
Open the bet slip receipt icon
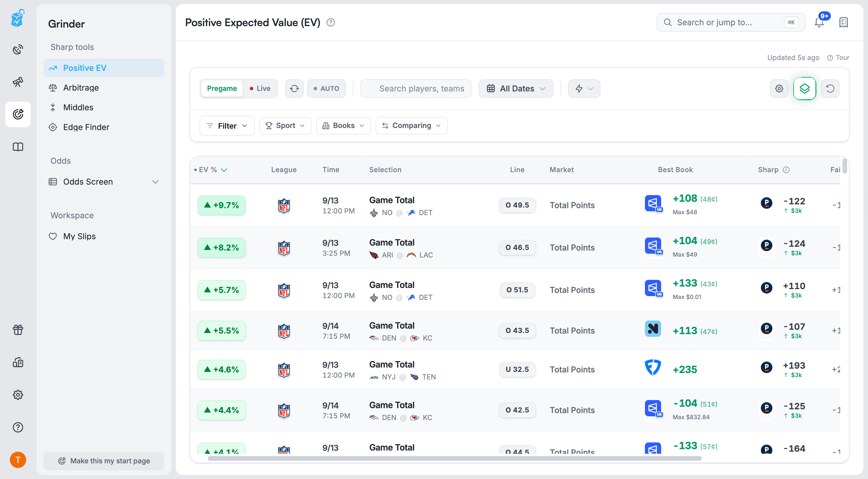pos(843,23)
